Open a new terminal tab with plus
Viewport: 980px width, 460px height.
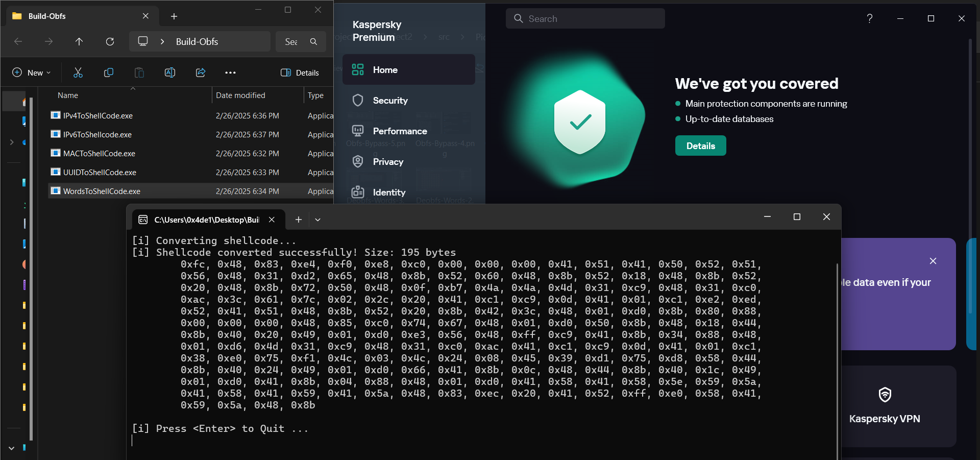(299, 220)
